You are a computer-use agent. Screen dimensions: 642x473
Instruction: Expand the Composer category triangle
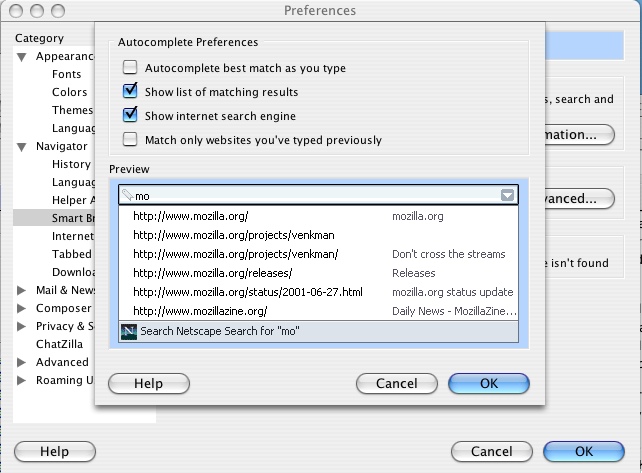[21, 308]
